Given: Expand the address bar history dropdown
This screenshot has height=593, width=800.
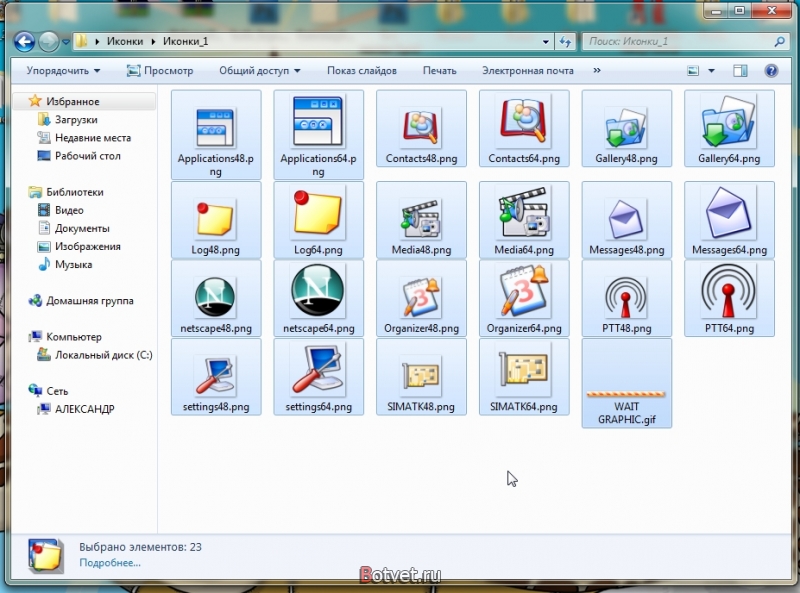Looking at the screenshot, I should click(545, 42).
